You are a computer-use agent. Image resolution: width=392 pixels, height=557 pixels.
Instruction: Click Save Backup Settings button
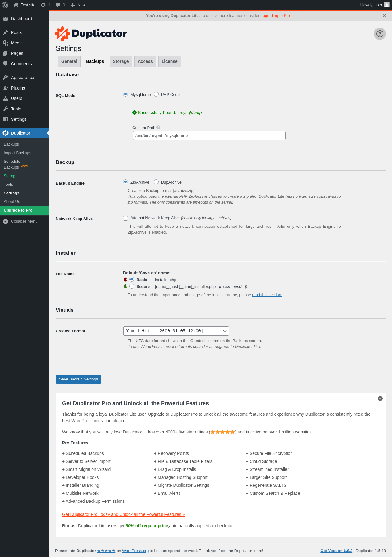pos(78,379)
